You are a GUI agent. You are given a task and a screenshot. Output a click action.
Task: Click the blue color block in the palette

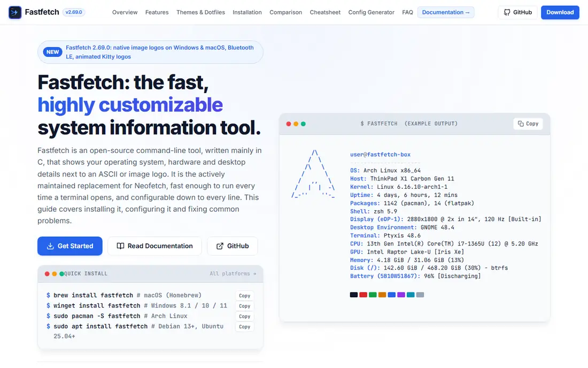point(391,295)
